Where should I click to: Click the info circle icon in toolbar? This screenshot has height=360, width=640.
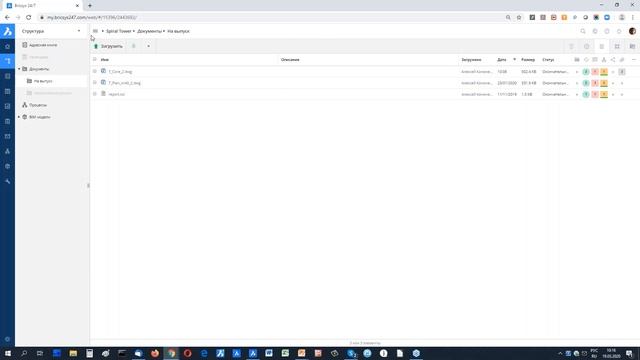(x=587, y=47)
